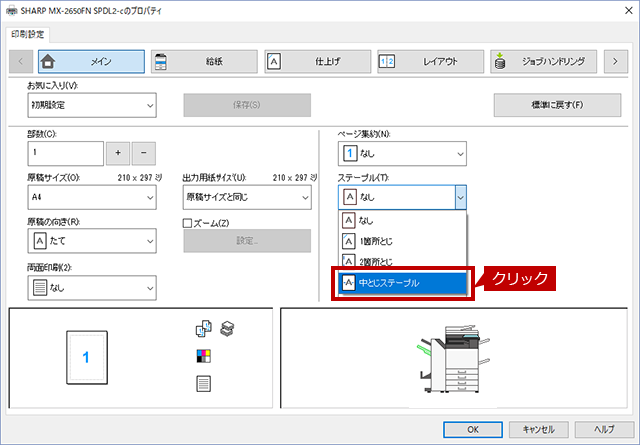Viewport: 640px width, 445px height.
Task: Open the お気に入り dropdown
Action: [92, 105]
